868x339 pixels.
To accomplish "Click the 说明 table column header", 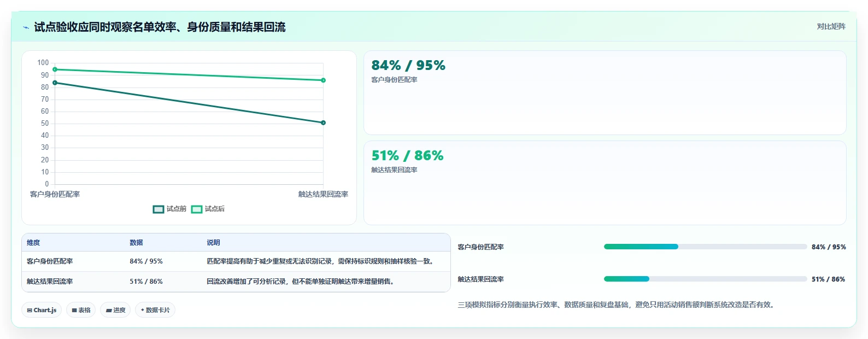I will [x=213, y=243].
